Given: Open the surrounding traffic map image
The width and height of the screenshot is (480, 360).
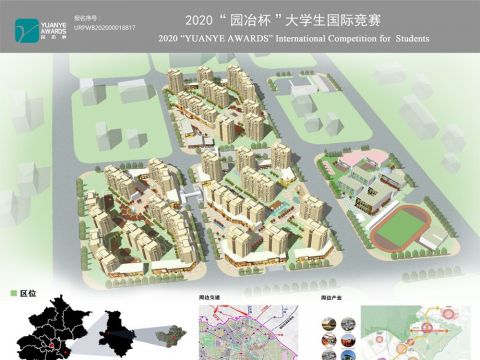Looking at the screenshot, I should coord(249,332).
